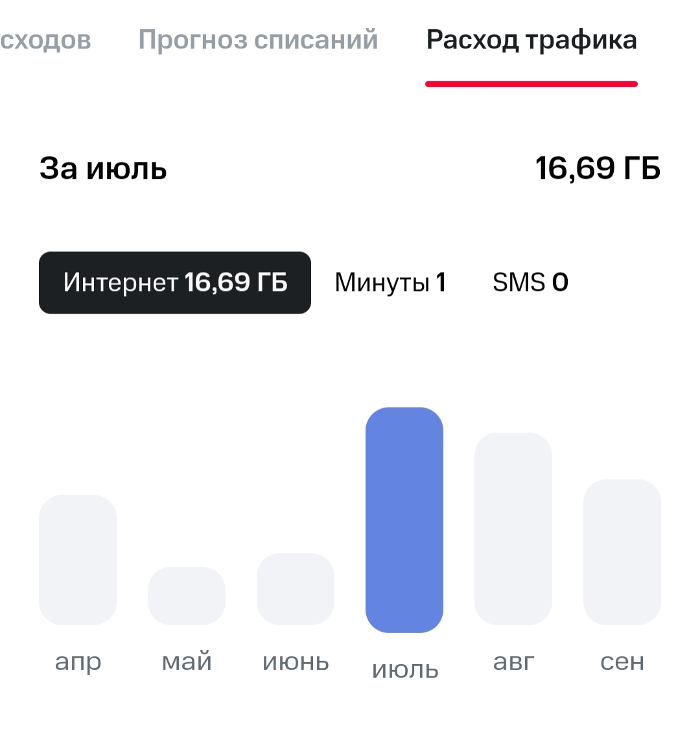Click the апр month label
This screenshot has width=700, height=749.
coord(78,662)
